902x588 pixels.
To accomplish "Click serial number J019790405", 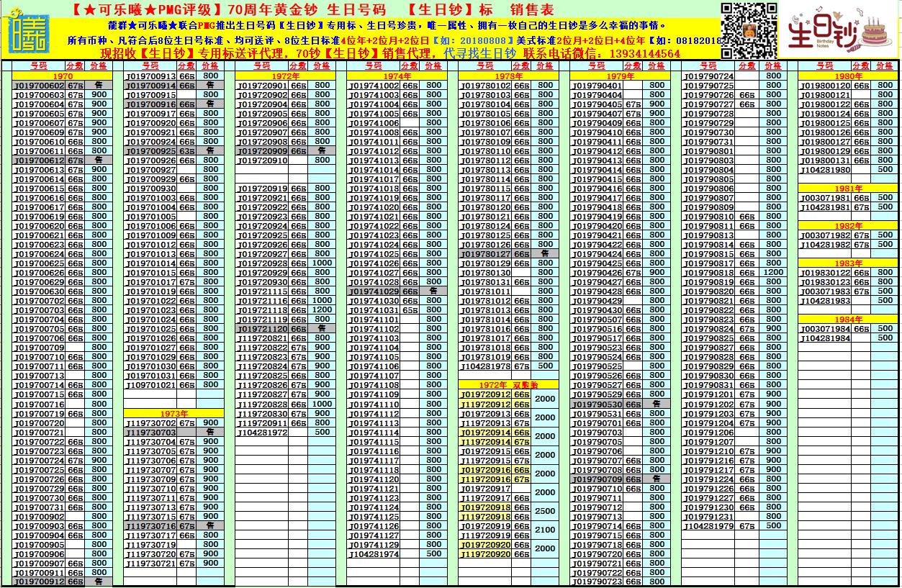I will click(597, 104).
